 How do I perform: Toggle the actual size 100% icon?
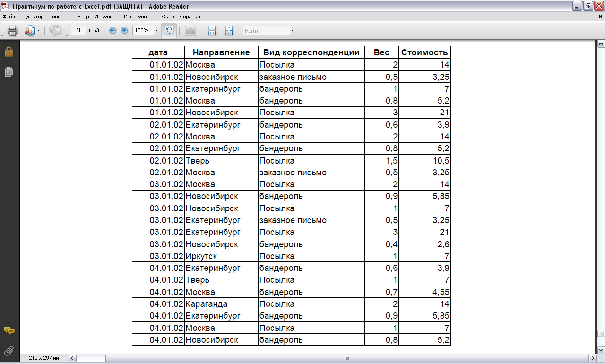coord(169,31)
